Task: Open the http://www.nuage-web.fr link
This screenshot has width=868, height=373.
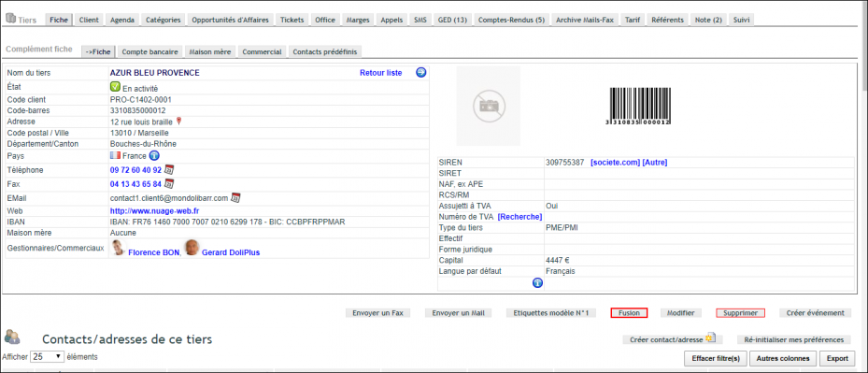Action: [x=154, y=211]
